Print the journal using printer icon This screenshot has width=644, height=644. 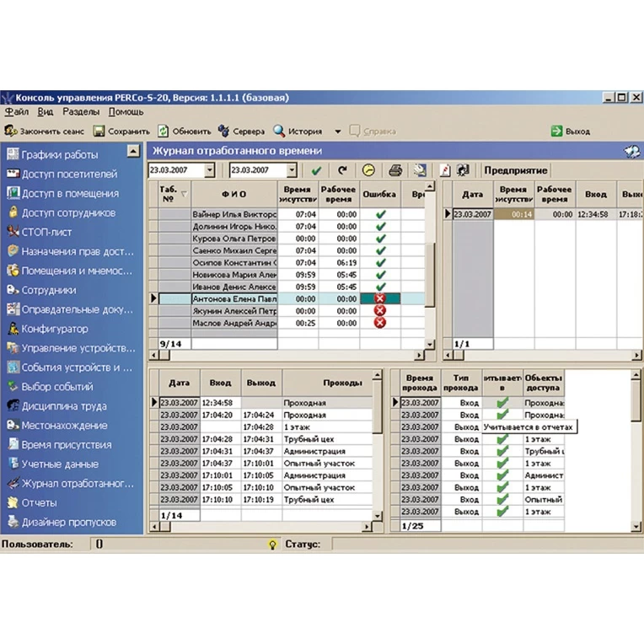pos(394,170)
